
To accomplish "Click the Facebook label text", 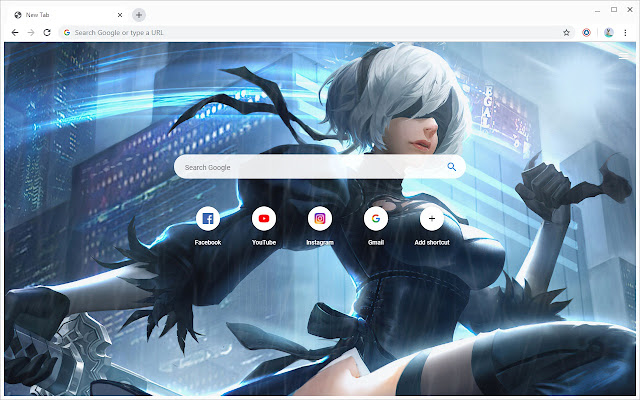I will 208,242.
